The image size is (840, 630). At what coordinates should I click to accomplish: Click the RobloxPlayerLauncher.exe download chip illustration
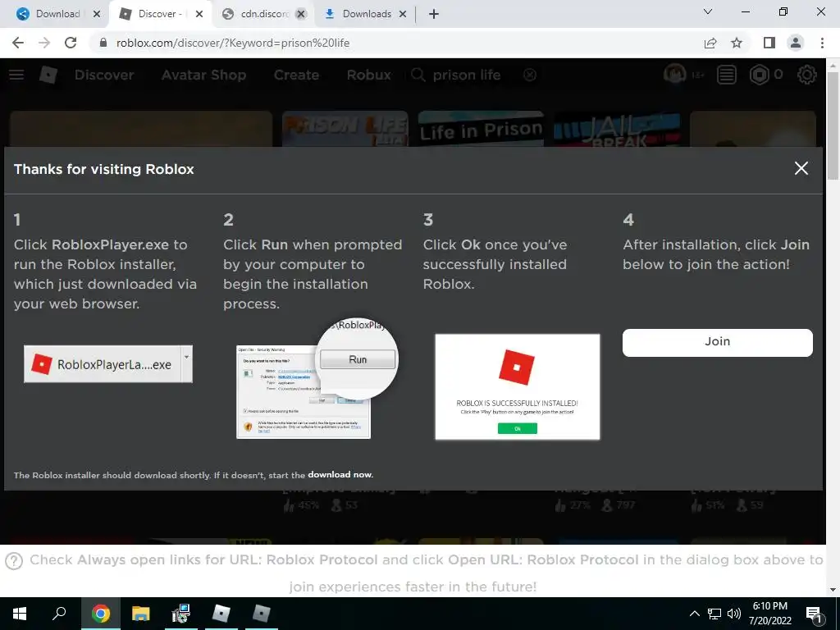[107, 364]
